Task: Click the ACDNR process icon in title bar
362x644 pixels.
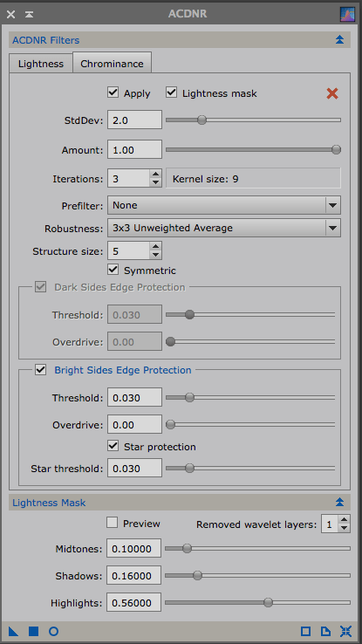Action: point(347,14)
